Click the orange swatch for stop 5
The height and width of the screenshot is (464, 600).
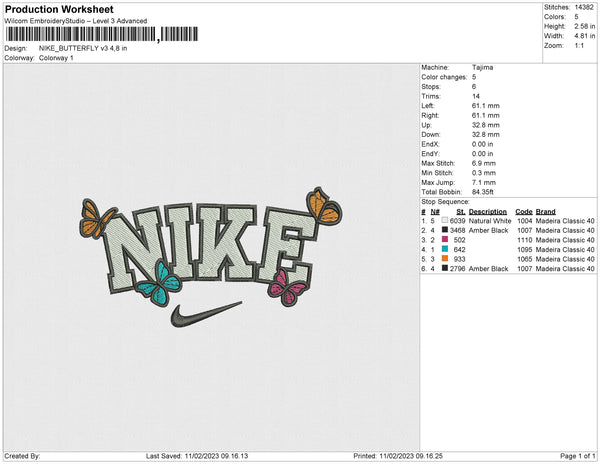tap(445, 259)
